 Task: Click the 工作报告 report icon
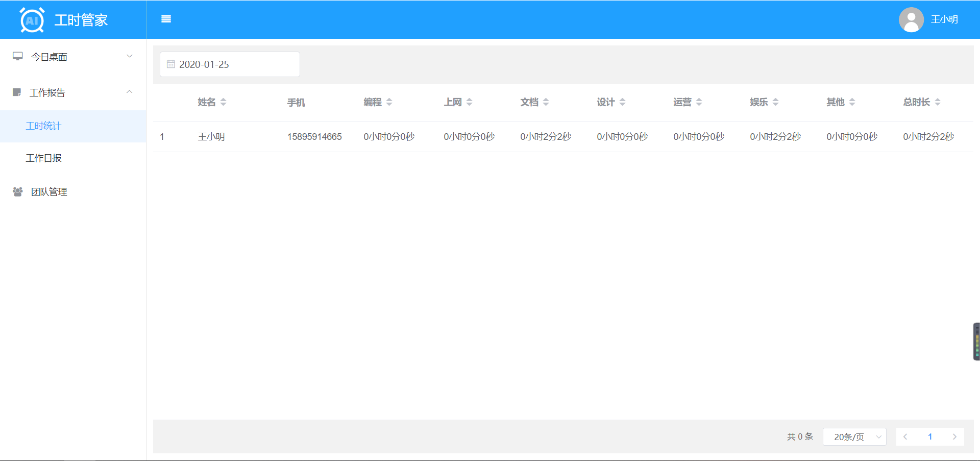(x=17, y=92)
